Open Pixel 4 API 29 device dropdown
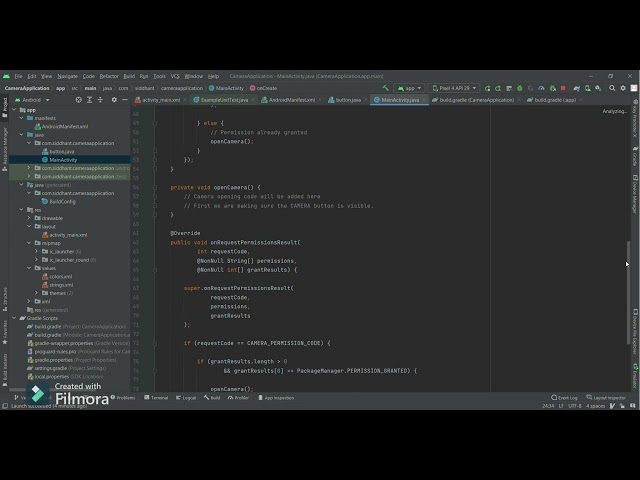 coord(454,88)
